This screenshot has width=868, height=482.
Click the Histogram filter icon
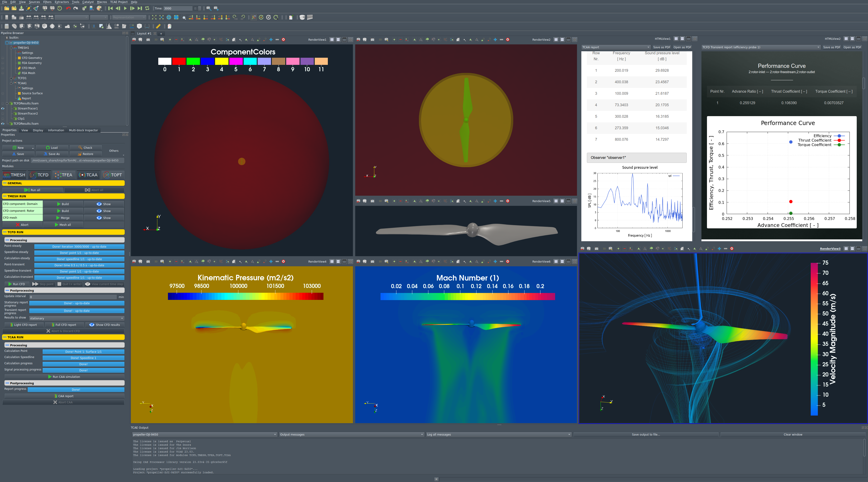(x=109, y=26)
